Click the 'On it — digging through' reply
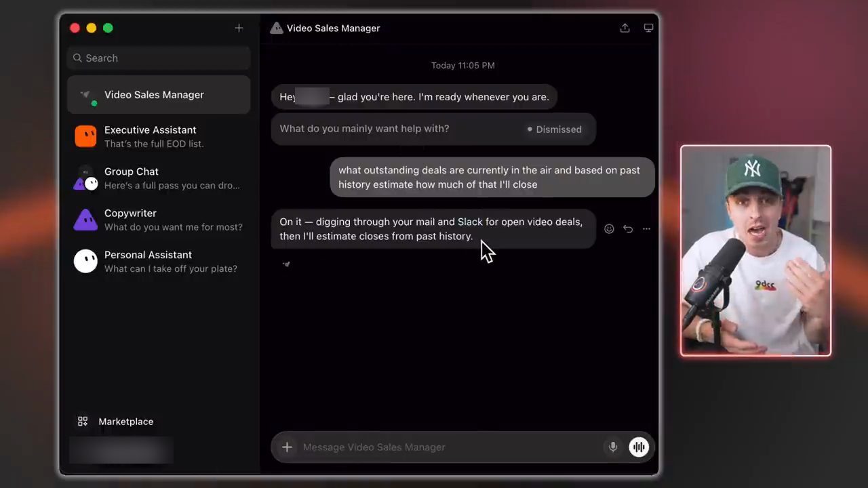 (433, 229)
